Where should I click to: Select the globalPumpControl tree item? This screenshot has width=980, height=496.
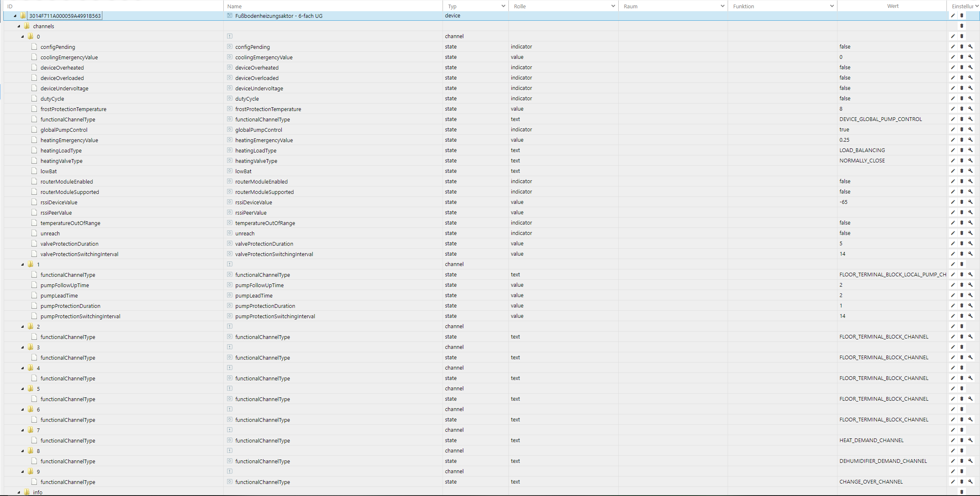[64, 130]
